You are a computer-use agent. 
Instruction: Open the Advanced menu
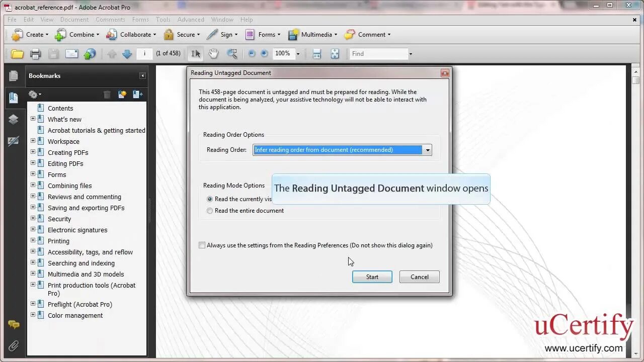191,20
